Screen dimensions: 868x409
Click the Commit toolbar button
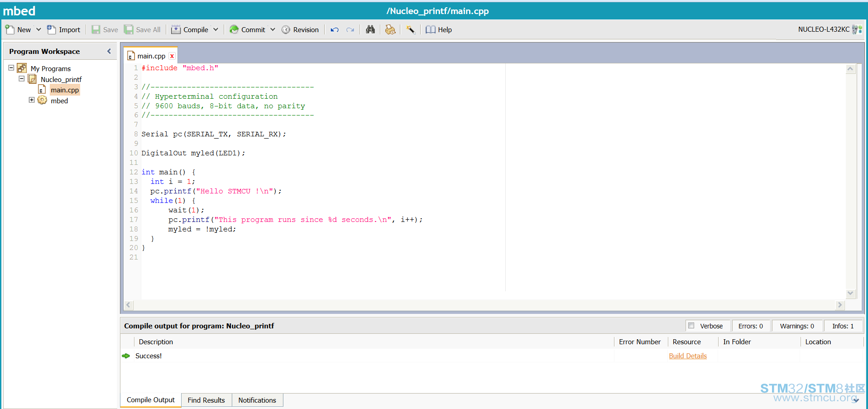pos(248,29)
